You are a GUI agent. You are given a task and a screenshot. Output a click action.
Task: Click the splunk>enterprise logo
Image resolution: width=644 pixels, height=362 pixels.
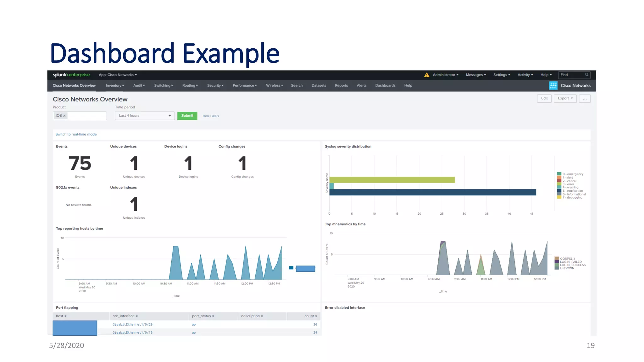[71, 75]
